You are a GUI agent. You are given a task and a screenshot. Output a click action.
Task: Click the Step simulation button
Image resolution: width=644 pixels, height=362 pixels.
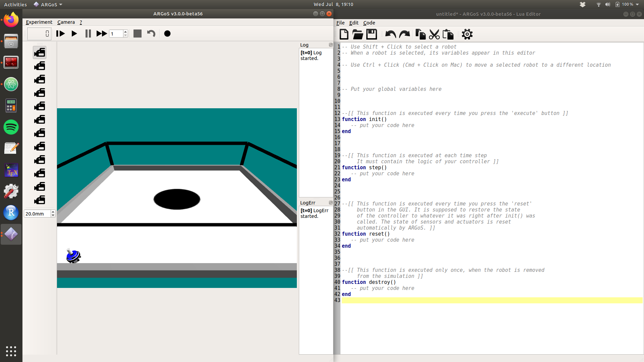60,34
